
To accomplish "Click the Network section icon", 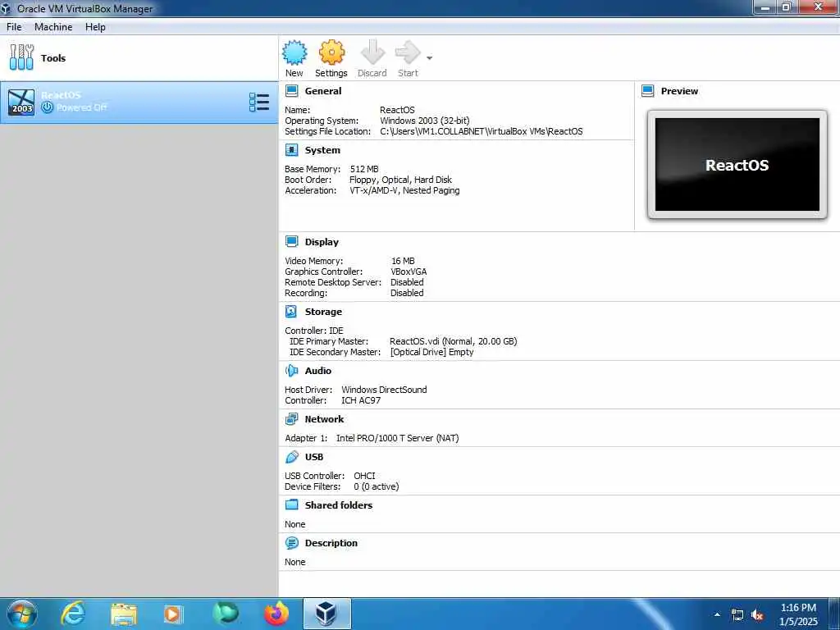I will tap(292, 419).
